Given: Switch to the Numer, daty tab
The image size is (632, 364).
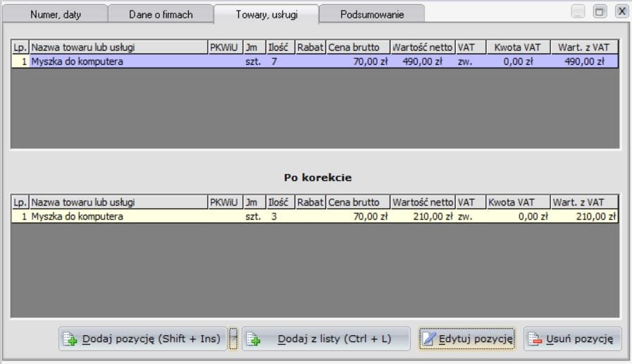Looking at the screenshot, I should (55, 14).
